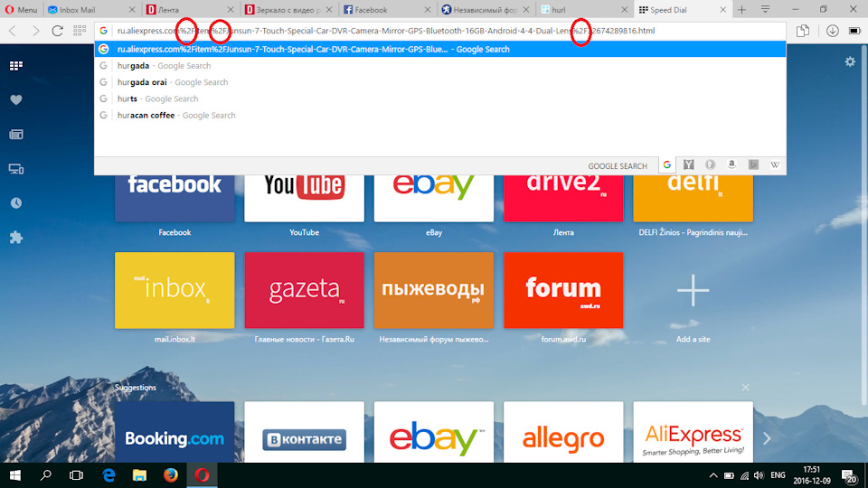Select the highlighted aliexpress Google Search suggestion
This screenshot has height=488, width=868.
pyautogui.click(x=440, y=49)
